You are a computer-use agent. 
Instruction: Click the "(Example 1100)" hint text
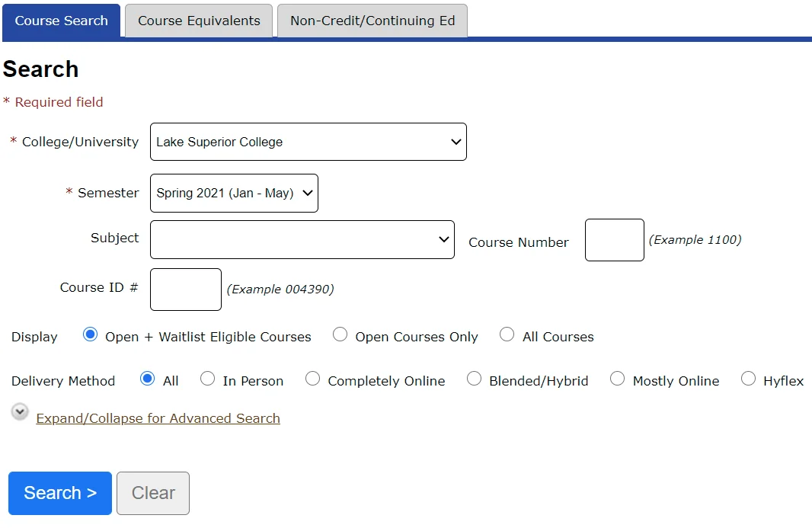[695, 240]
